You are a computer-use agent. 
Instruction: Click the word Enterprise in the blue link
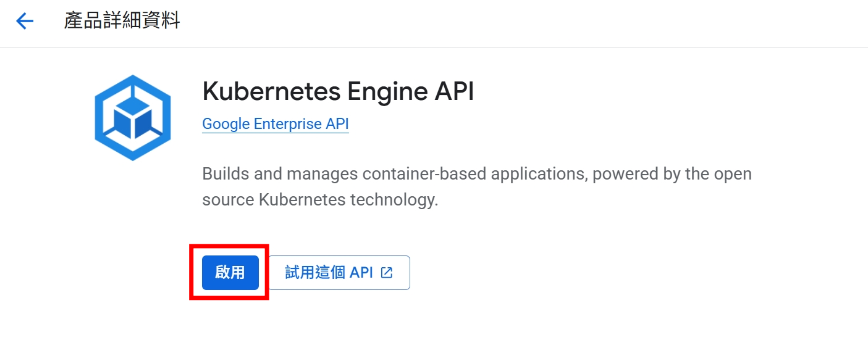(288, 124)
